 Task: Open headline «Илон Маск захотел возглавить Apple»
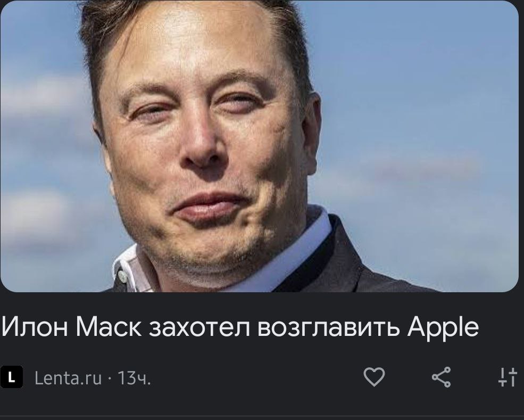coord(240,326)
